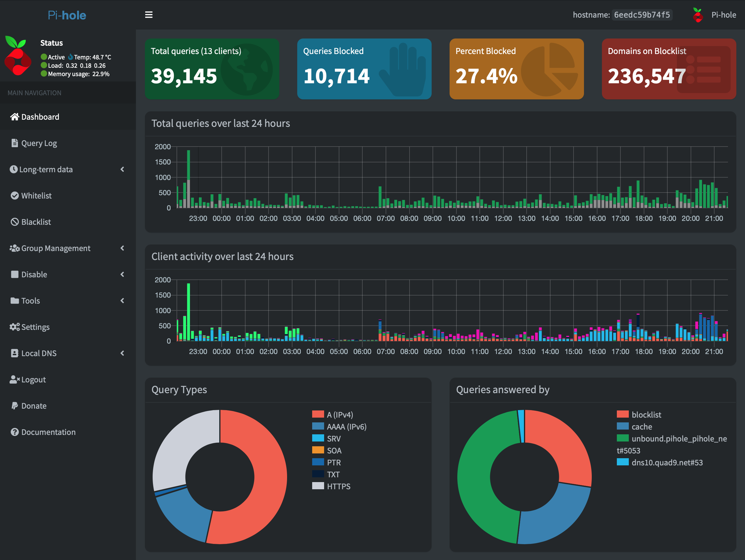Click the Load 0.32 0.18 0.26 status line

tap(73, 65)
